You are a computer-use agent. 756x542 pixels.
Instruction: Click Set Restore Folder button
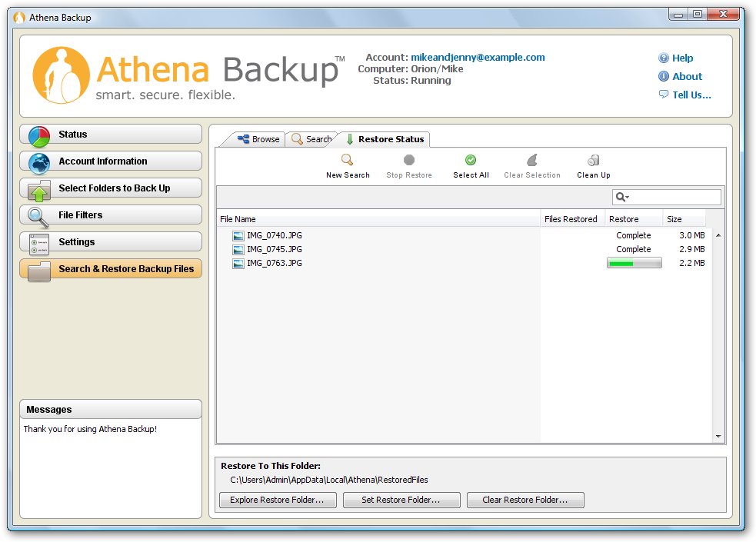pos(401,500)
